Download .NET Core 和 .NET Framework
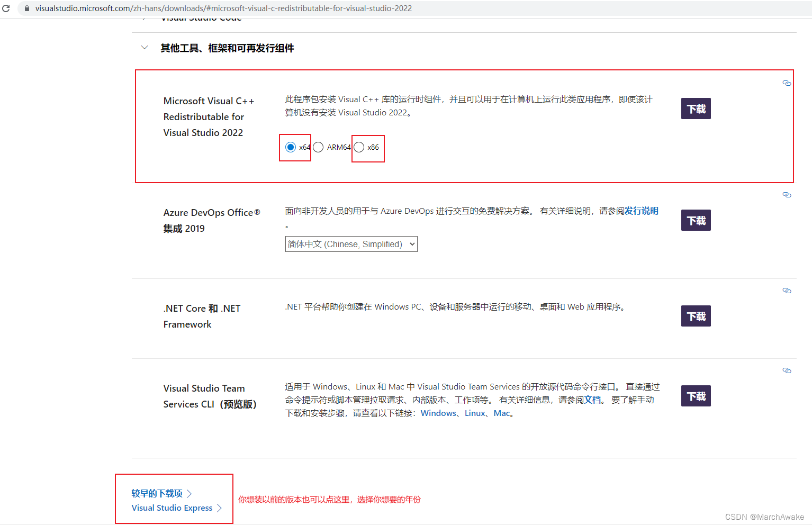This screenshot has width=812, height=525. (696, 316)
